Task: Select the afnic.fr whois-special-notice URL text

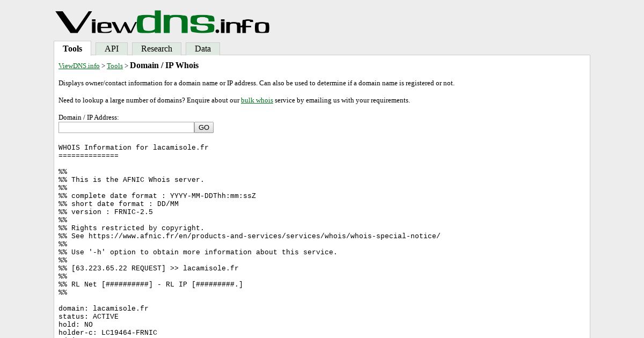Action: tap(265, 236)
